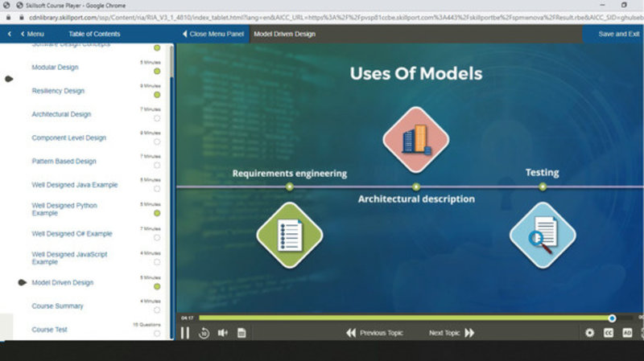Click completion circle for Modular Design
Image resolution: width=644 pixels, height=361 pixels.
point(157,72)
